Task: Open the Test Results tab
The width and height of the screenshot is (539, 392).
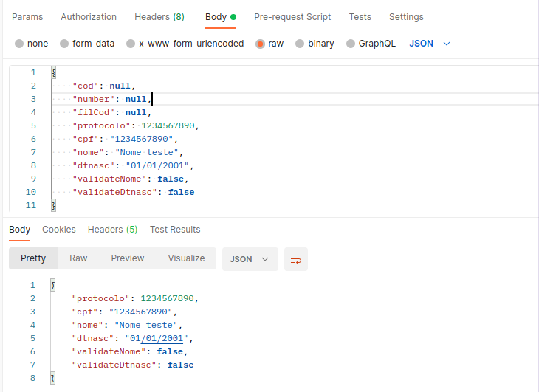Action: (x=175, y=230)
